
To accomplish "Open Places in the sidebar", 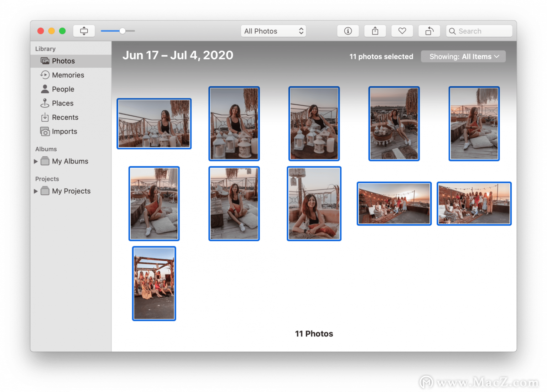I will pyautogui.click(x=71, y=103).
